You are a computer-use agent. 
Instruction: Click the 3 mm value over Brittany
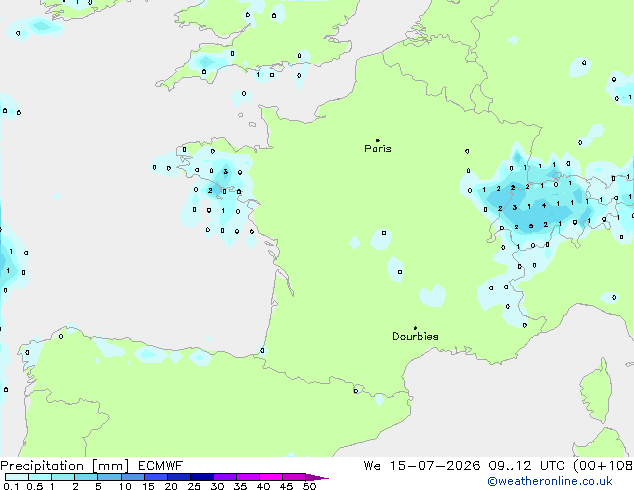click(226, 171)
